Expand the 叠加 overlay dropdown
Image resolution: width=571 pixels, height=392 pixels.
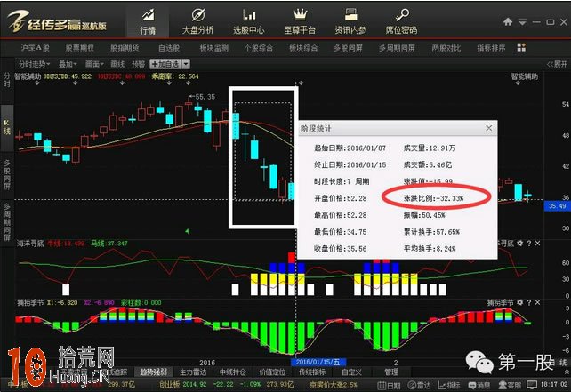[68, 64]
